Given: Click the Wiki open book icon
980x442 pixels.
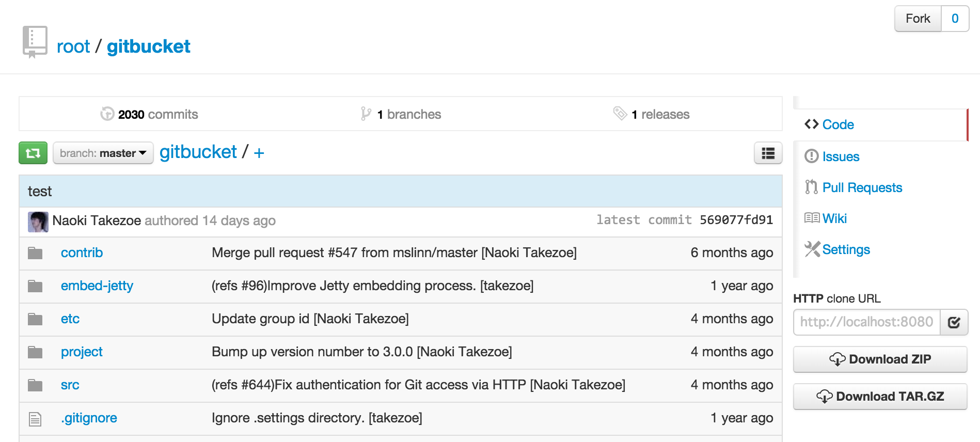Looking at the screenshot, I should (812, 218).
